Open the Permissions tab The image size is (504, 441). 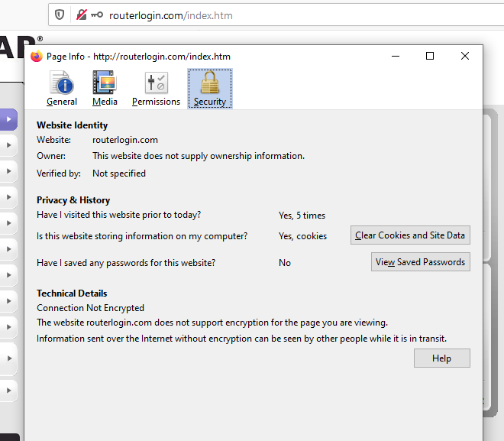click(x=157, y=89)
